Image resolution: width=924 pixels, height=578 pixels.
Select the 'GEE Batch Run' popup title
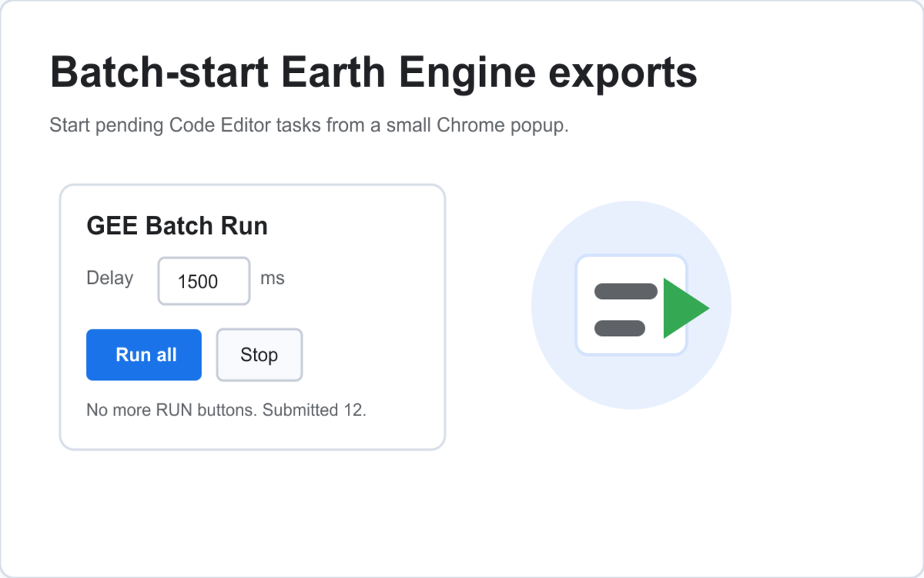tap(177, 226)
